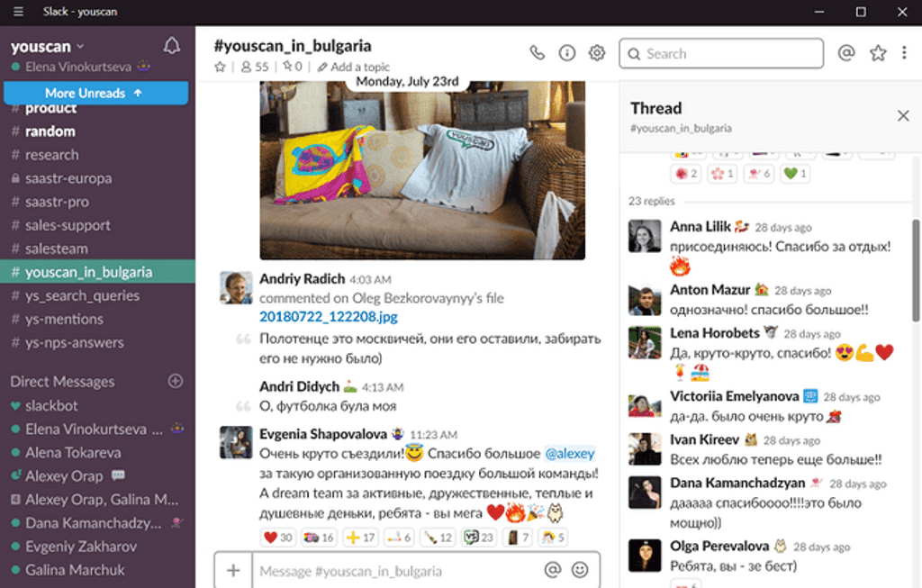Open channel settings gear icon
Image resolution: width=922 pixels, height=588 pixels.
(597, 53)
